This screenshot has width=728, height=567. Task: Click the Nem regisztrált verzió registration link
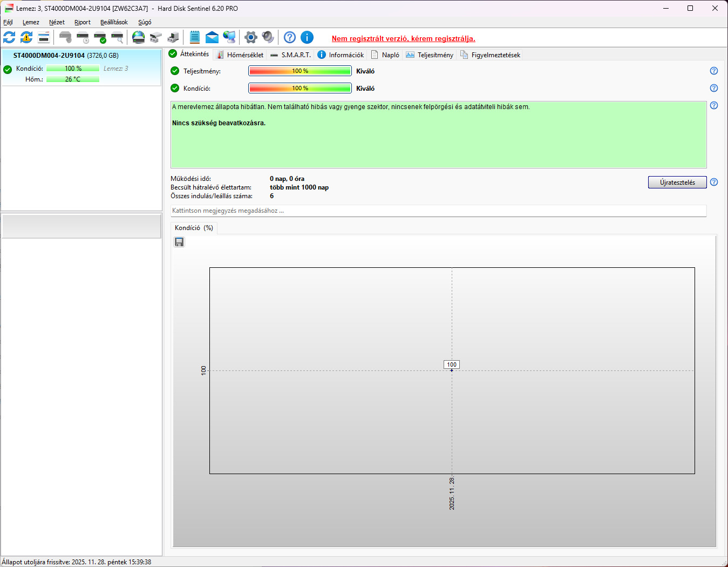click(x=404, y=38)
